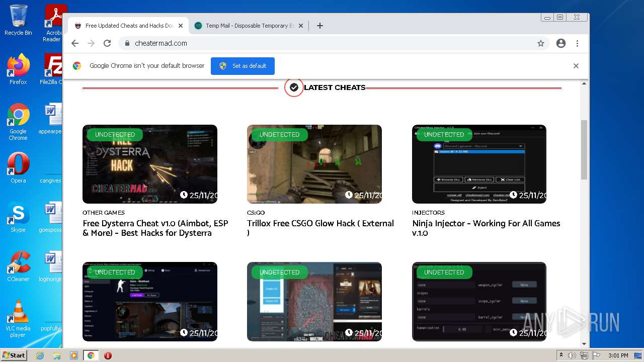This screenshot has width=644, height=362.
Task: Click the vertical scrollbar thumb
Action: click(x=584, y=149)
